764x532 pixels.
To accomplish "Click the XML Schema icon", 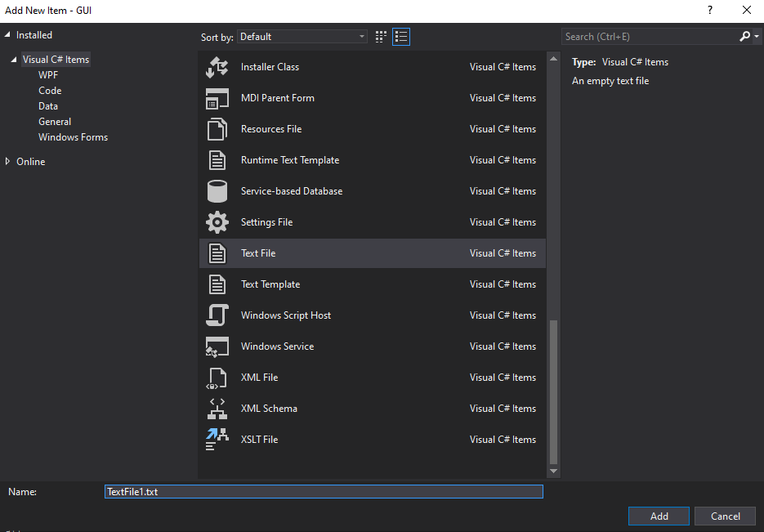I will (x=217, y=409).
